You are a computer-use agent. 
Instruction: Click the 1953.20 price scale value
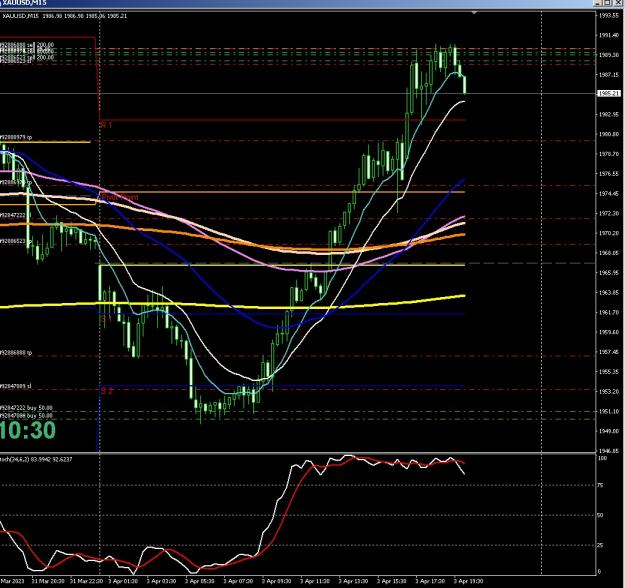coord(608,391)
